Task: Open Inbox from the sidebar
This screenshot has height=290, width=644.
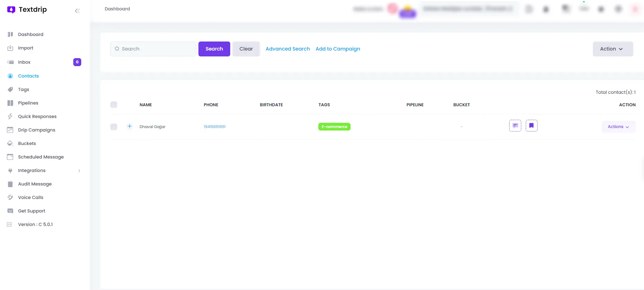Action: 24,62
